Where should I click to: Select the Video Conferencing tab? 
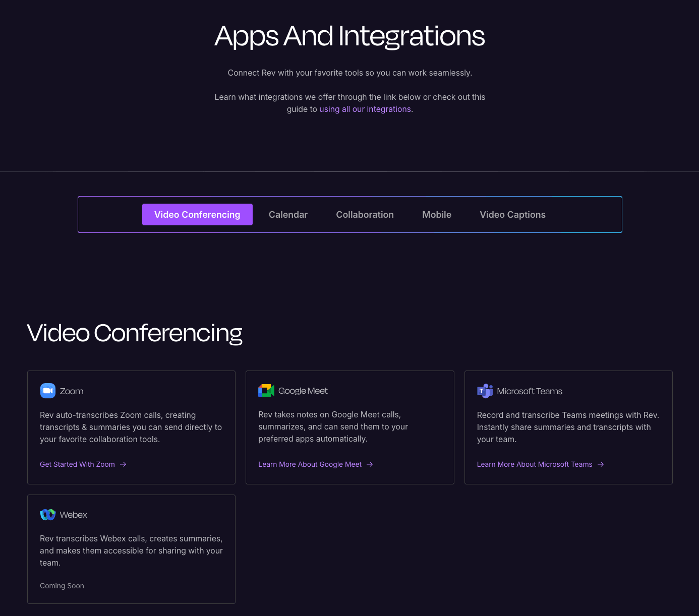197,214
